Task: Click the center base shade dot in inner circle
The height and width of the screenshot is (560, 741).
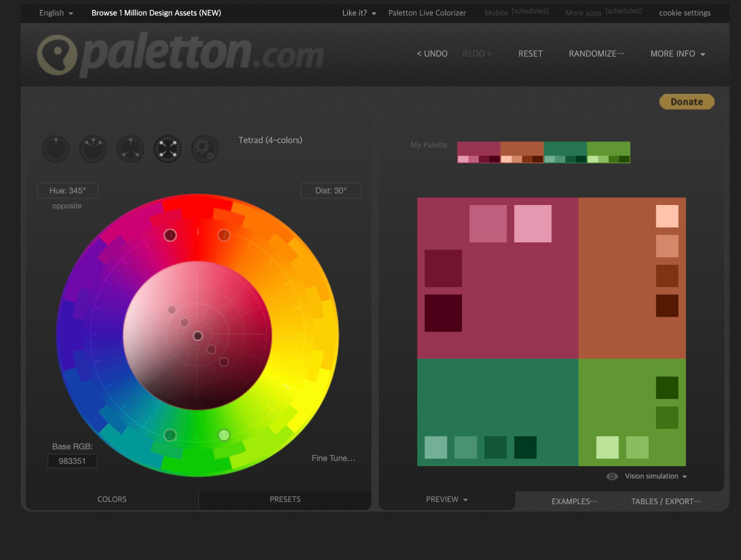Action: [x=198, y=336]
